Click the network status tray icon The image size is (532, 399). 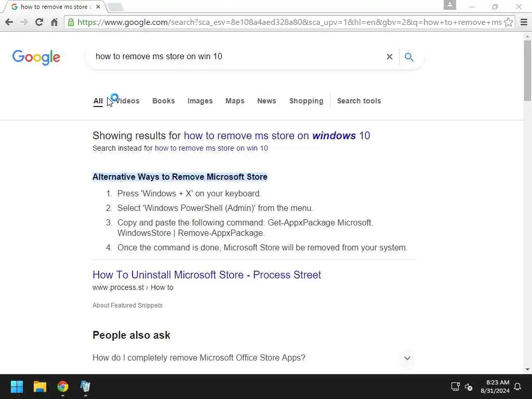click(x=455, y=387)
